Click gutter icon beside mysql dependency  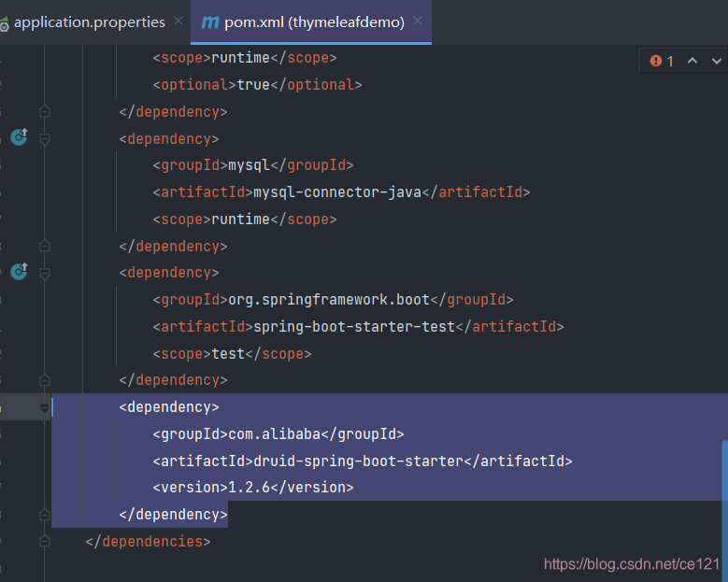point(19,137)
